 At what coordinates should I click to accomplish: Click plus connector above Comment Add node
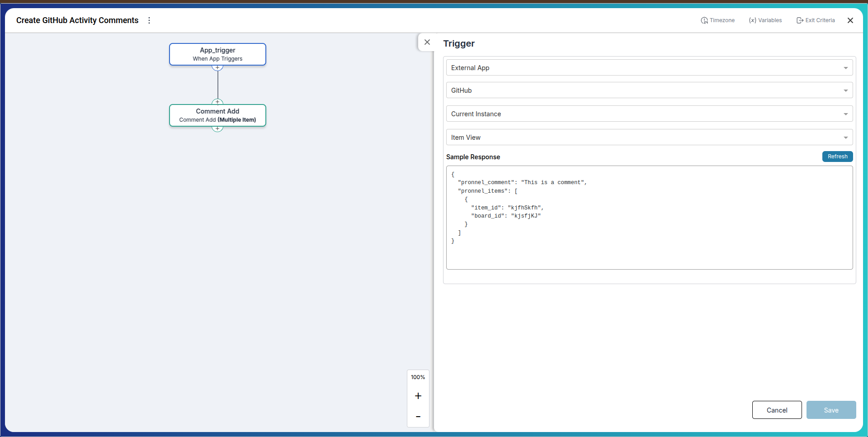217,102
